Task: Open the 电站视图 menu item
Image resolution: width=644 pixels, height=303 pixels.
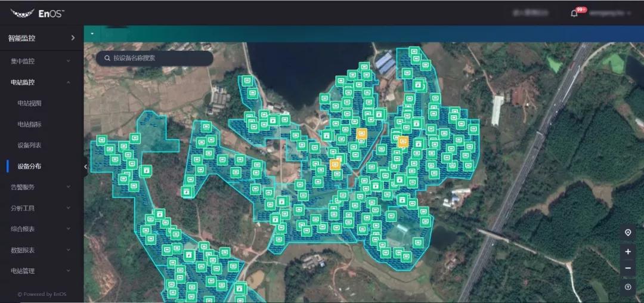Action: tap(29, 103)
